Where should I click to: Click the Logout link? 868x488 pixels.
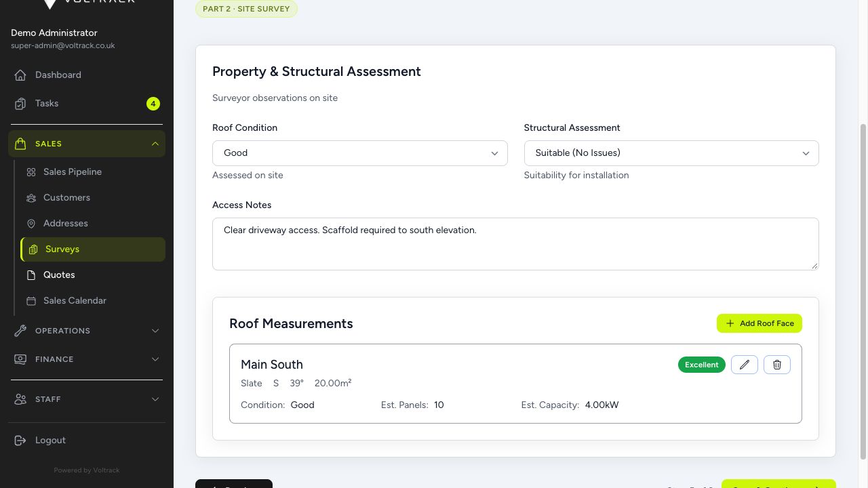[x=87, y=441]
